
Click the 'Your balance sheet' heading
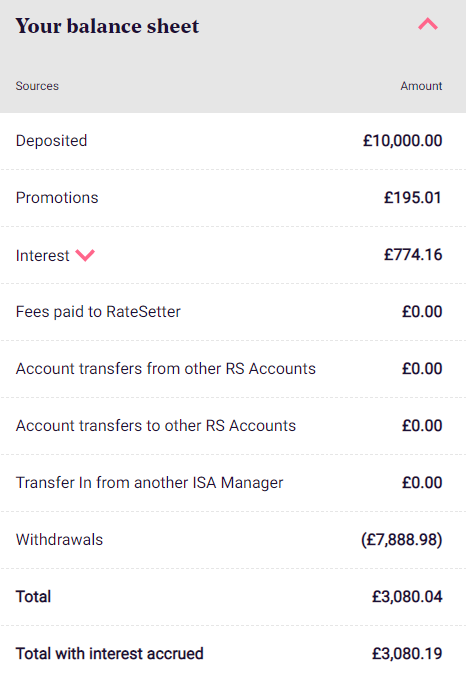click(x=107, y=26)
